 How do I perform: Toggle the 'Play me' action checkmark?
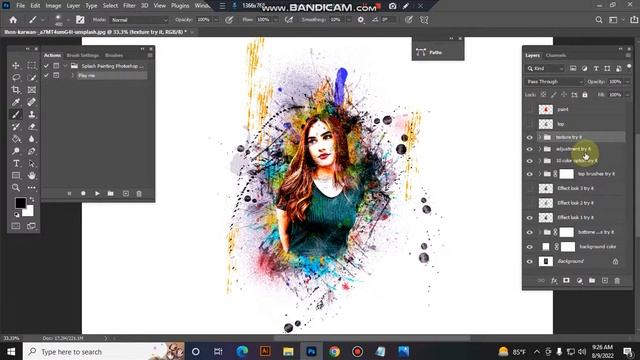(x=46, y=76)
